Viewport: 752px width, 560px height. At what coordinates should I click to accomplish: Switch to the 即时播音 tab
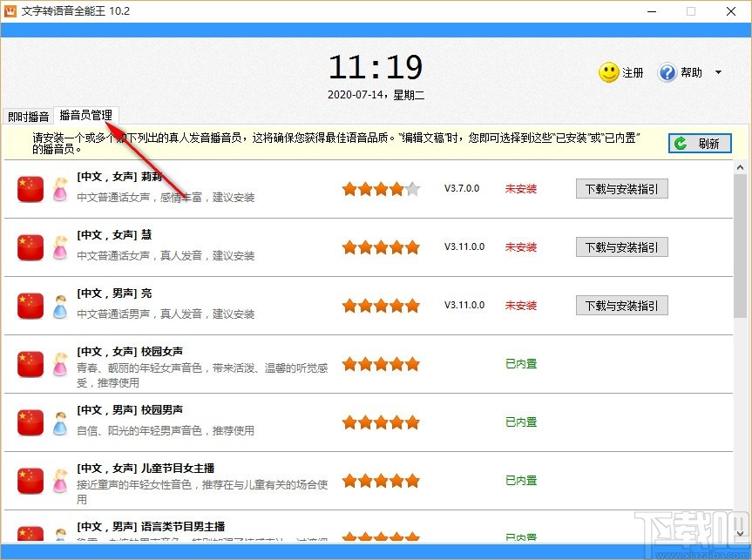28,117
